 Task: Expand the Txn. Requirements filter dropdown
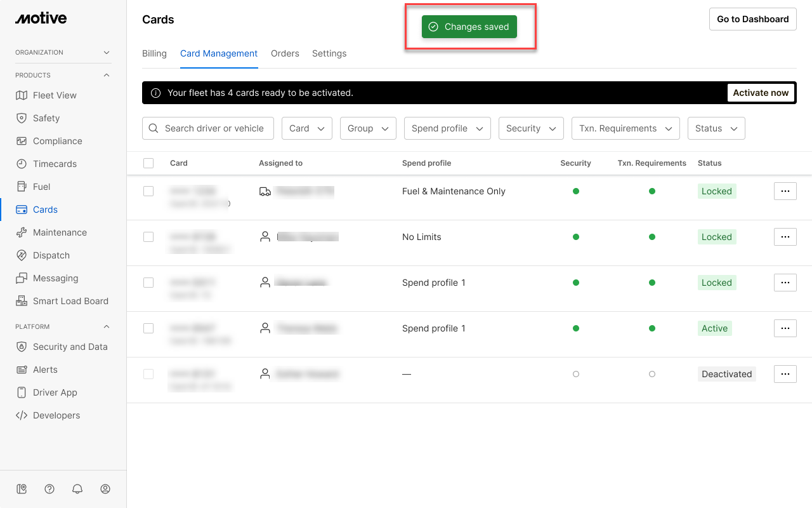click(625, 128)
